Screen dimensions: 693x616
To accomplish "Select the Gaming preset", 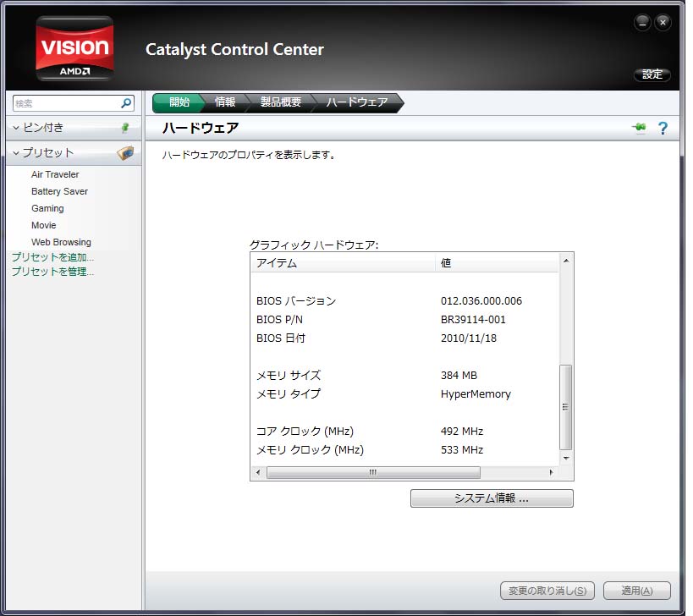I will (47, 208).
